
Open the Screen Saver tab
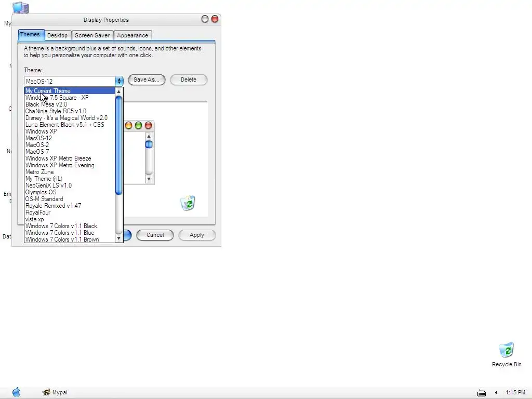tap(92, 35)
